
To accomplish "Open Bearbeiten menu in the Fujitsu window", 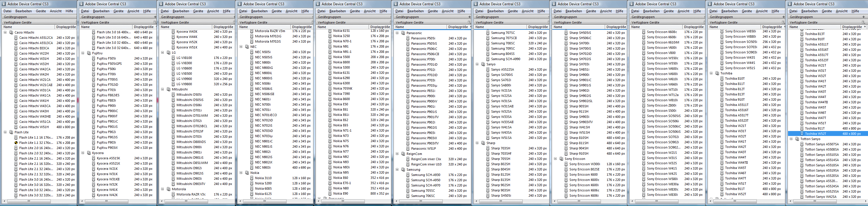I will tap(101, 11).
